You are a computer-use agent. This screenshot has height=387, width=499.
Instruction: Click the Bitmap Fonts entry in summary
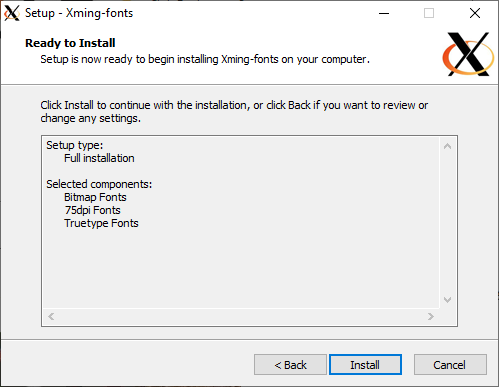pos(95,197)
